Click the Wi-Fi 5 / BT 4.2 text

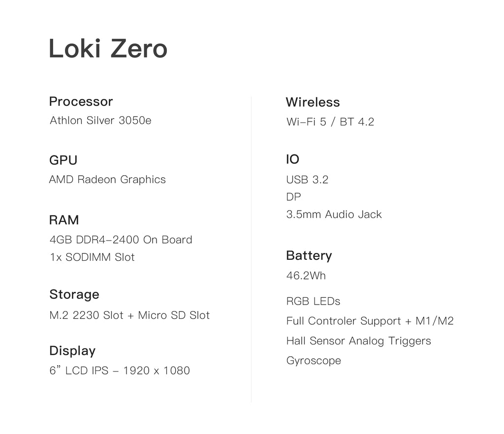pyautogui.click(x=330, y=122)
